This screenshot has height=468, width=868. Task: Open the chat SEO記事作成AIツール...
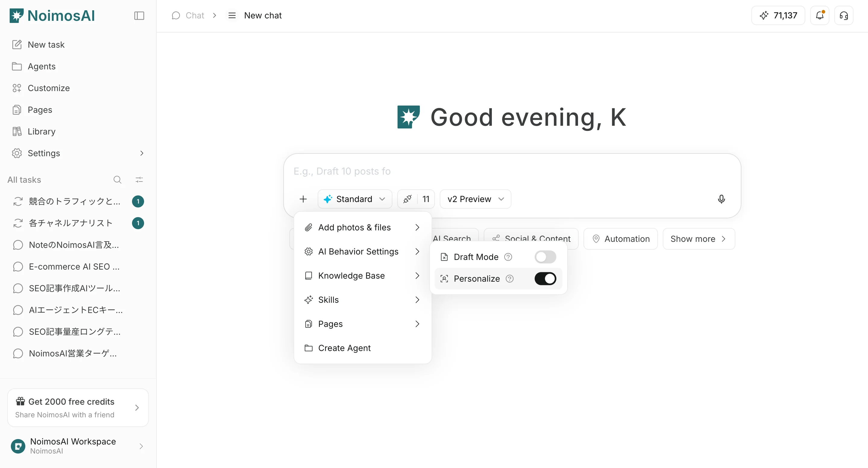tap(78, 288)
